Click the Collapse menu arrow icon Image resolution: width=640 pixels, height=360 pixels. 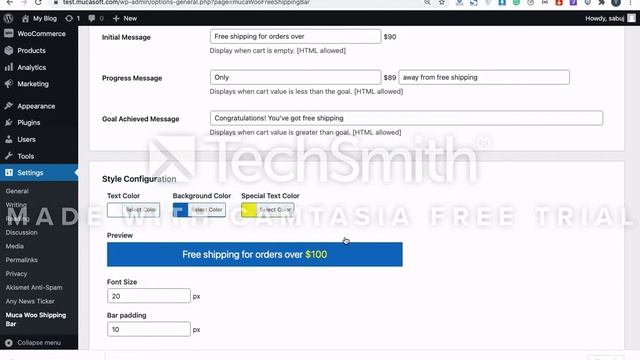click(9, 343)
